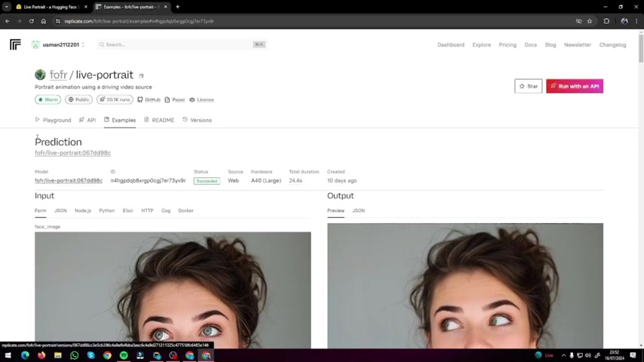Star the live-portrait model

[528, 86]
